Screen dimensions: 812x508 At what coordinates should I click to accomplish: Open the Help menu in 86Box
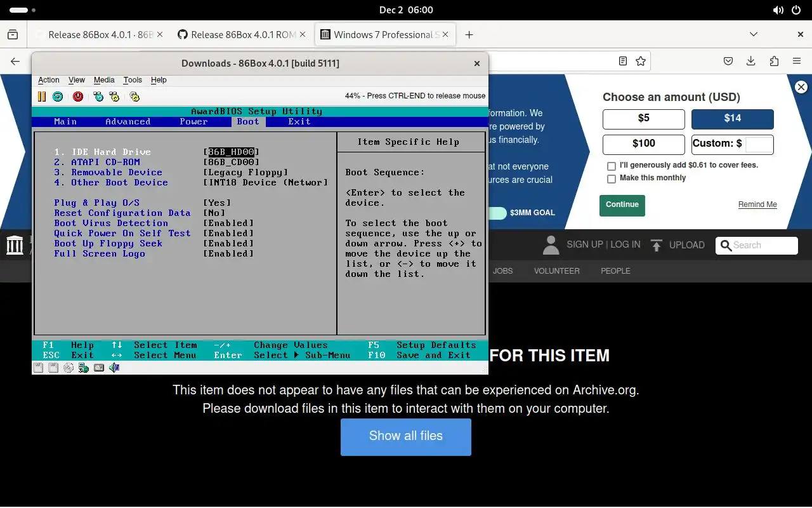[x=159, y=80]
